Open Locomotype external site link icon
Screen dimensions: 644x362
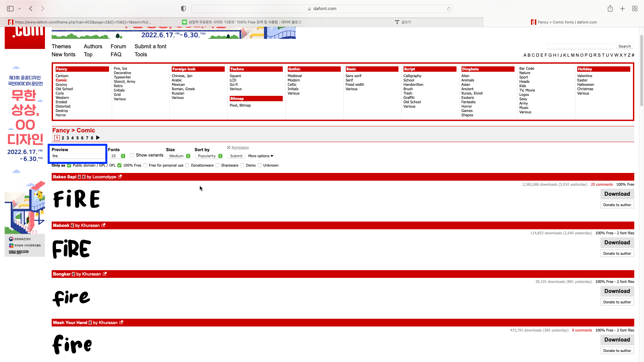120,177
